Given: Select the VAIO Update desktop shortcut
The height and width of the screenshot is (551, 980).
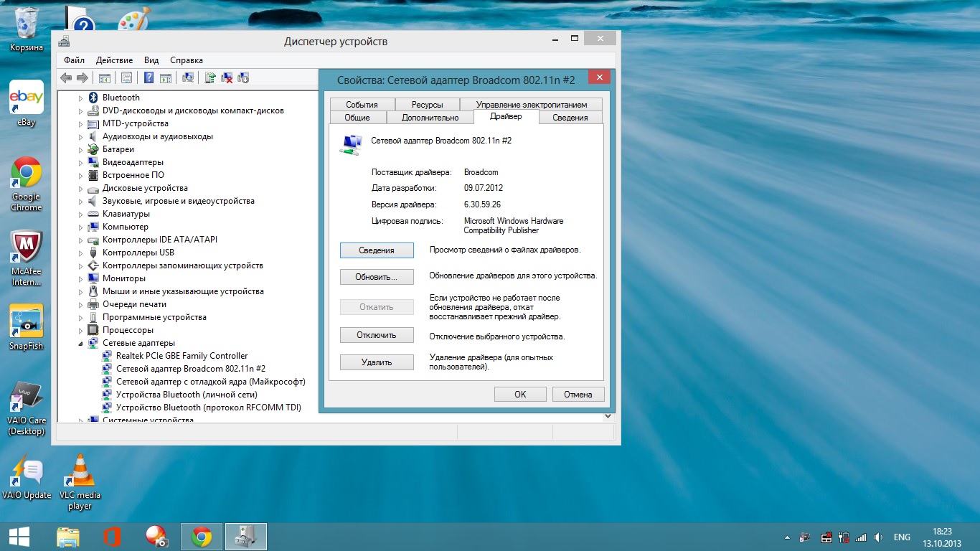Looking at the screenshot, I should [x=27, y=477].
